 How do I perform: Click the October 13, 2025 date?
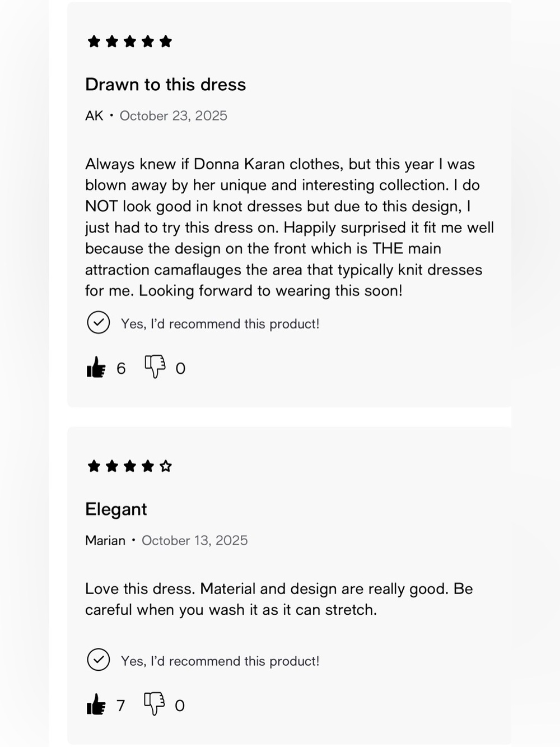[195, 541]
